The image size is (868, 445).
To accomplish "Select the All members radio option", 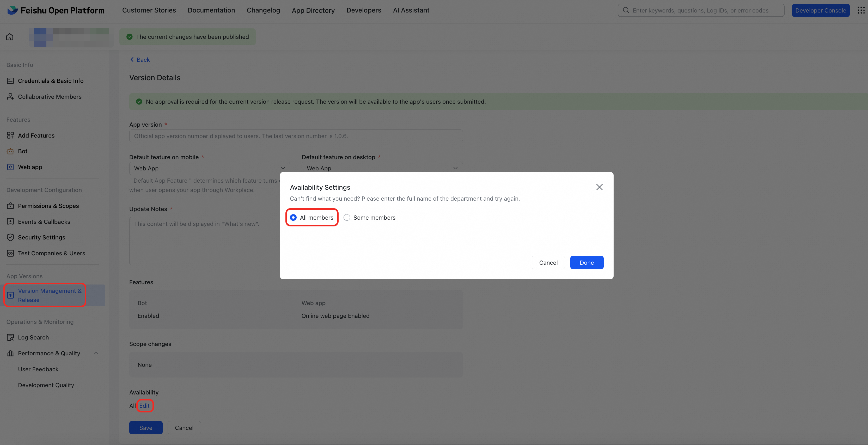I will (293, 218).
